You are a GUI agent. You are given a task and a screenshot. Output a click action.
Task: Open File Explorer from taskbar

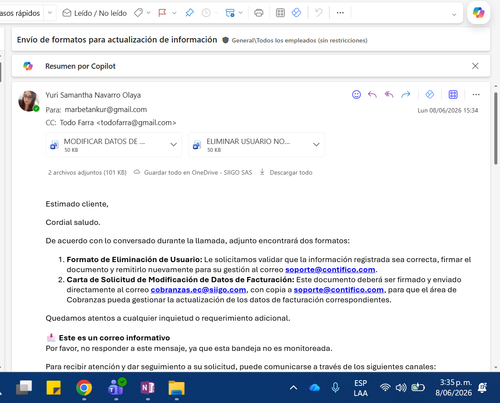[x=177, y=388]
